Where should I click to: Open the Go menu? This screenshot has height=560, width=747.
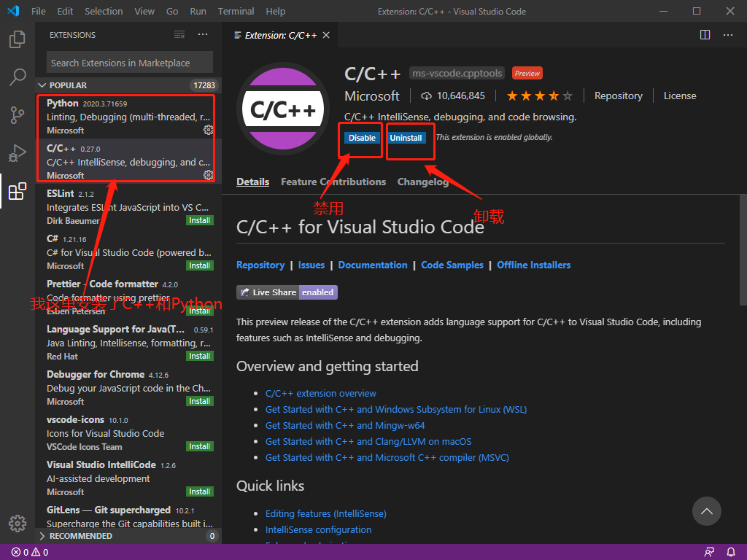click(x=172, y=11)
